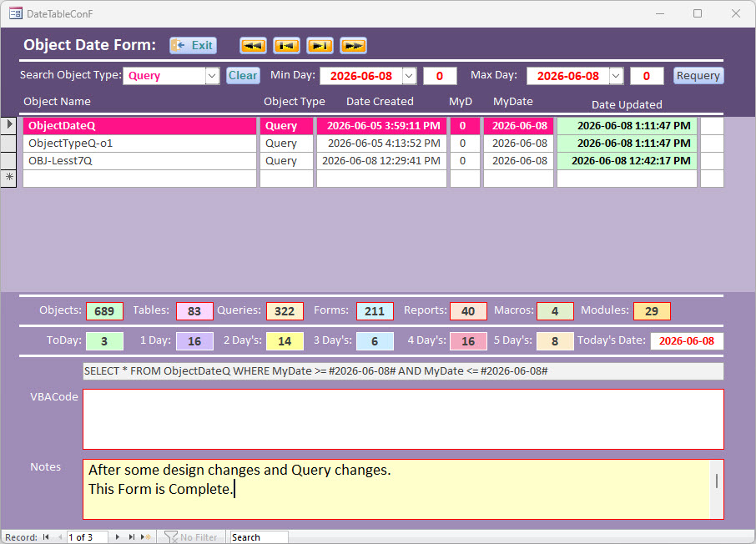Screen dimensions: 756x544
Task: Select the OBJ-Lesst7Q row selector
Action: tap(8, 160)
